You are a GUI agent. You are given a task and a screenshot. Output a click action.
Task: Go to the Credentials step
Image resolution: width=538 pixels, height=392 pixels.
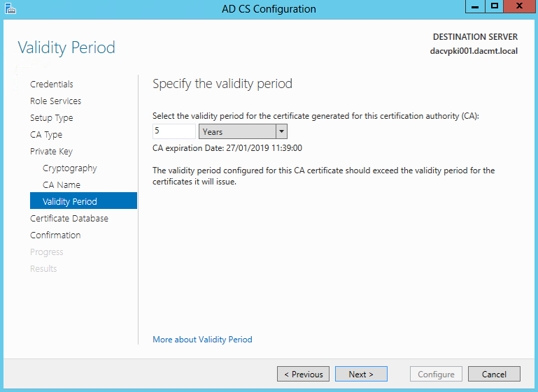[52, 85]
